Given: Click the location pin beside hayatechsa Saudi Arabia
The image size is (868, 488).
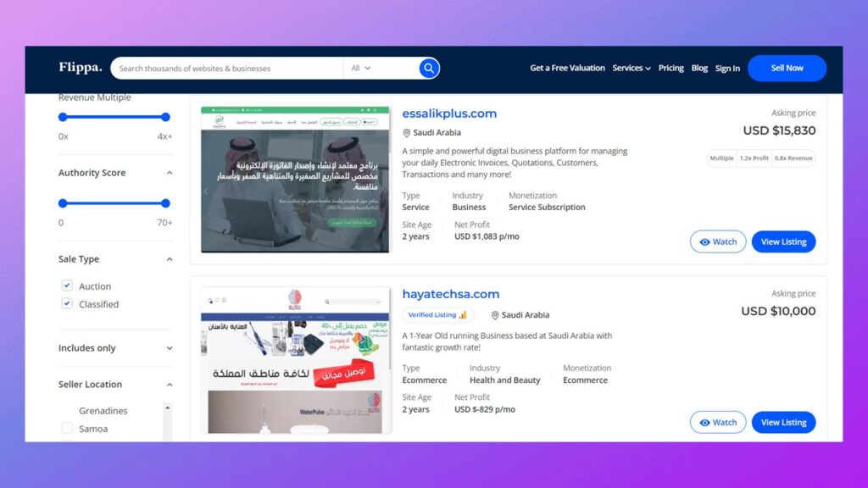Looking at the screenshot, I should click(x=495, y=315).
